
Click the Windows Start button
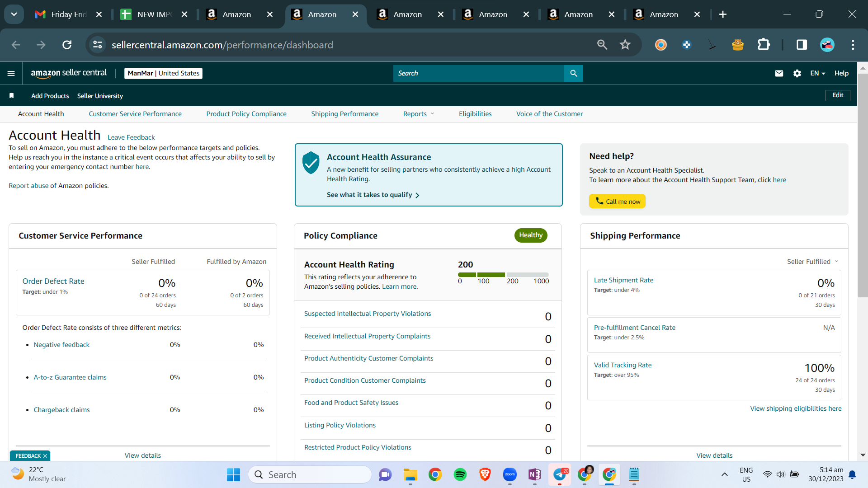pyautogui.click(x=233, y=474)
